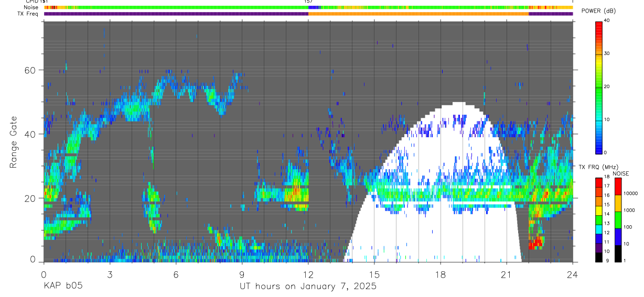
Task: Select the yellow 14-15 MHz frequency swatch
Action: tap(598, 211)
